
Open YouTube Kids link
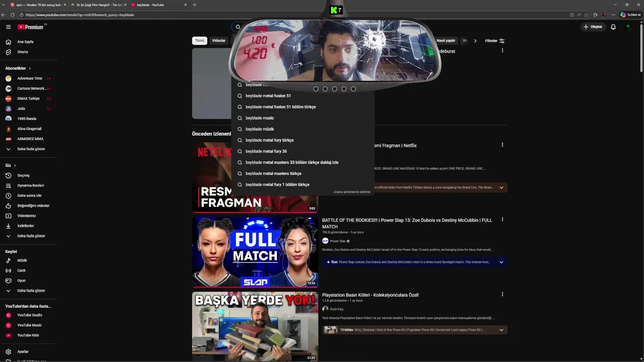coord(29,335)
